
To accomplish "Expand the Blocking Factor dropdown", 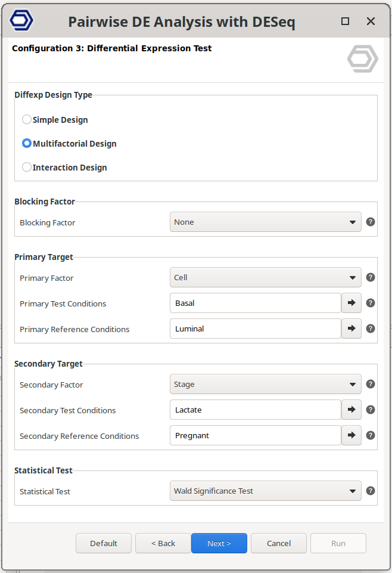I will point(265,222).
